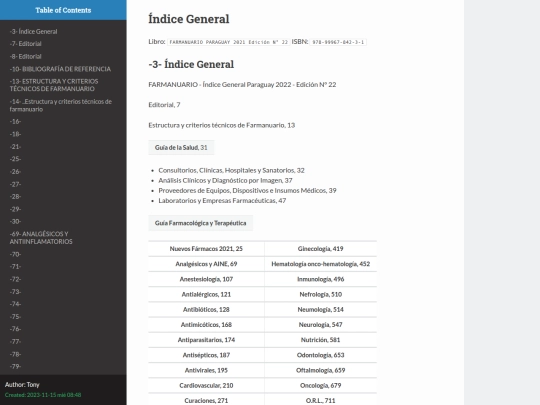This screenshot has height=405, width=540.
Task: Click table cell 'Odontología, 653'
Action: (321, 355)
